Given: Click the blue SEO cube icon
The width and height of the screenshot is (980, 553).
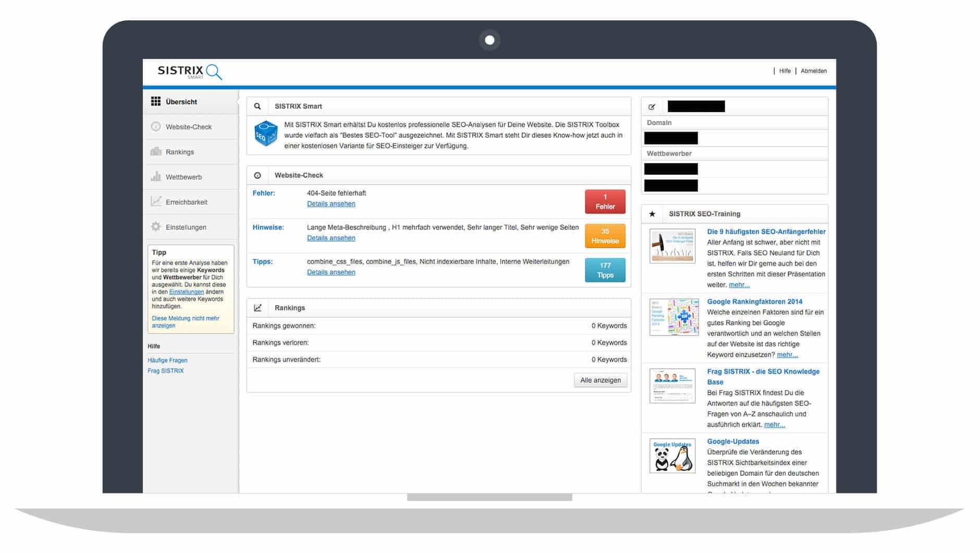Looking at the screenshot, I should point(266,134).
